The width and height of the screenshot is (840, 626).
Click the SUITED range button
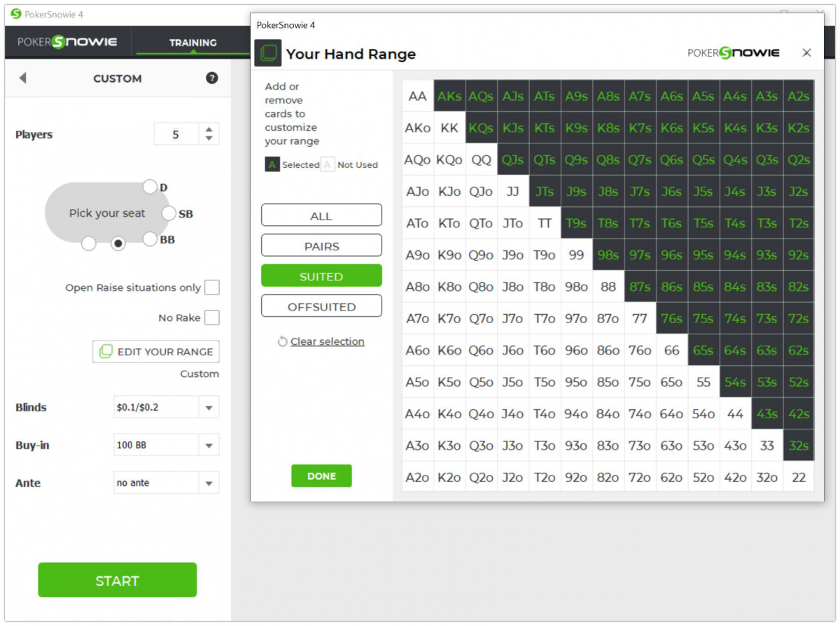[x=321, y=276]
